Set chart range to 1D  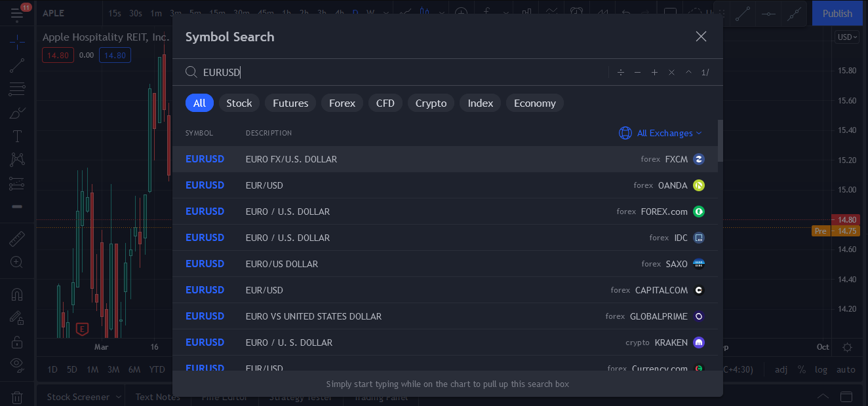53,369
